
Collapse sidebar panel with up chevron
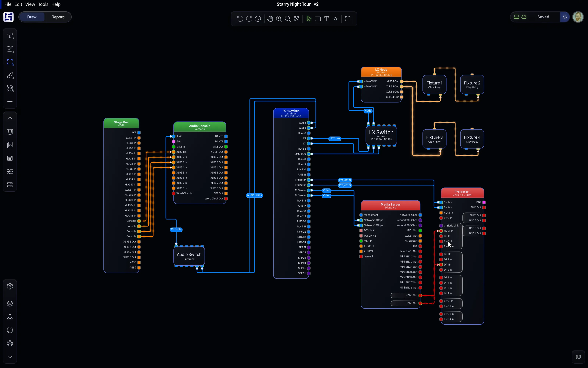10,118
